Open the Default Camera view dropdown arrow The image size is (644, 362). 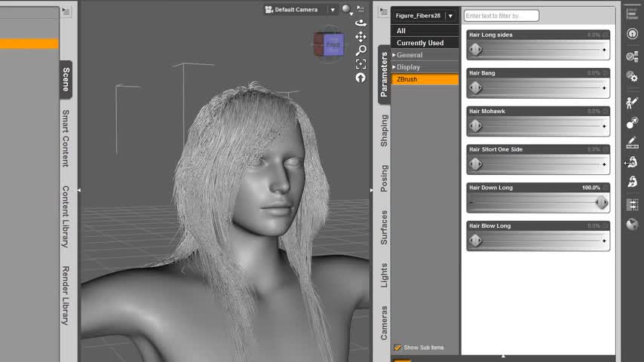tap(333, 10)
